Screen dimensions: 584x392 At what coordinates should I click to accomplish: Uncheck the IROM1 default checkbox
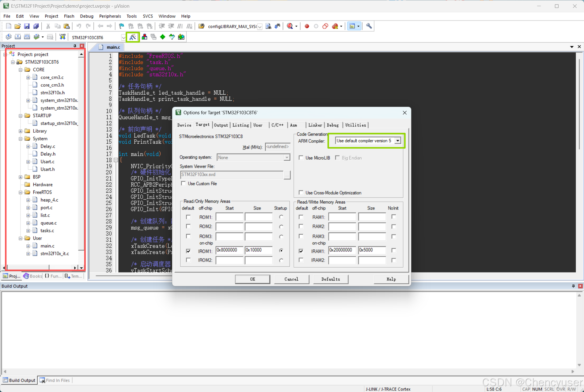[188, 251]
